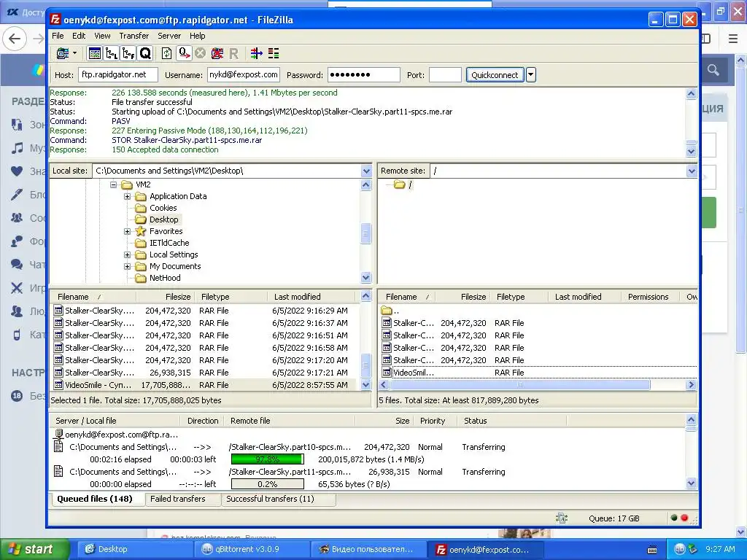The image size is (747, 560).
Task: Expand Application Data folder node
Action: (x=127, y=196)
